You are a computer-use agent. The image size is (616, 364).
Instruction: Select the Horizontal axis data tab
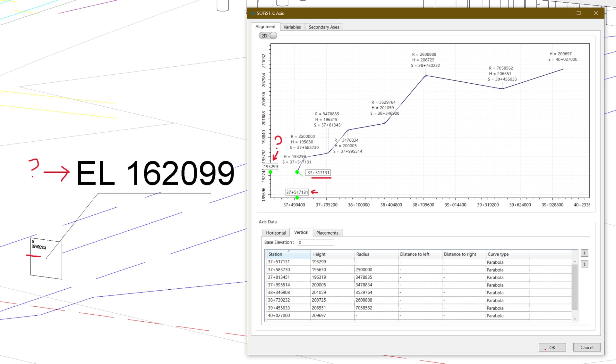pos(276,233)
